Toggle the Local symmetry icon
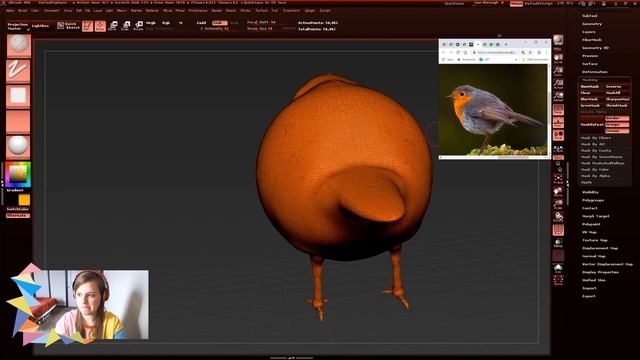The width and height of the screenshot is (640, 360). pyautogui.click(x=558, y=135)
